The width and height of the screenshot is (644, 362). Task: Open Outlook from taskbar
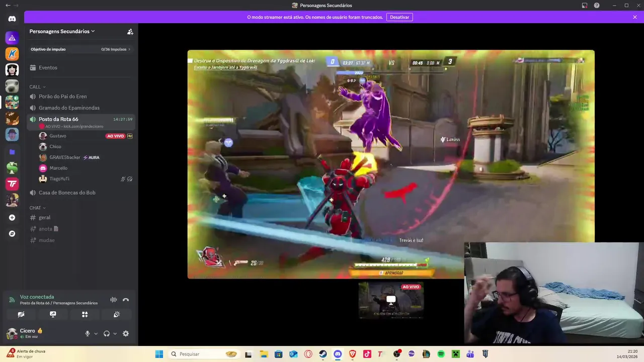(x=293, y=354)
